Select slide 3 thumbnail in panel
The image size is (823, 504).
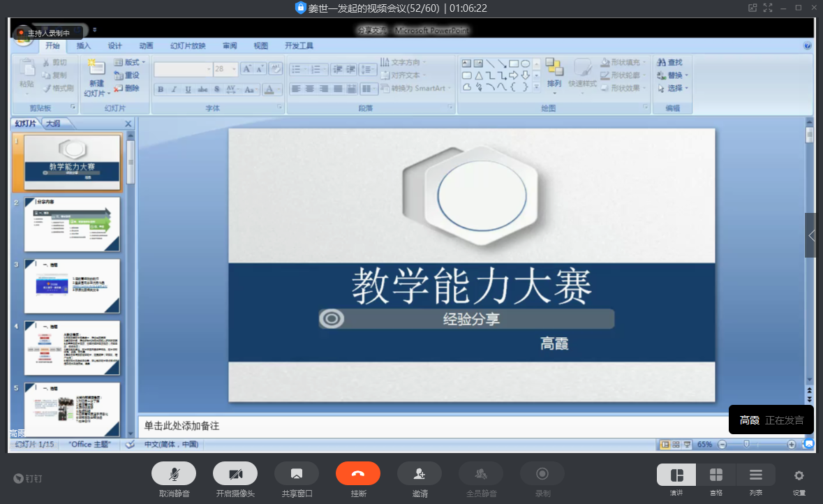73,286
